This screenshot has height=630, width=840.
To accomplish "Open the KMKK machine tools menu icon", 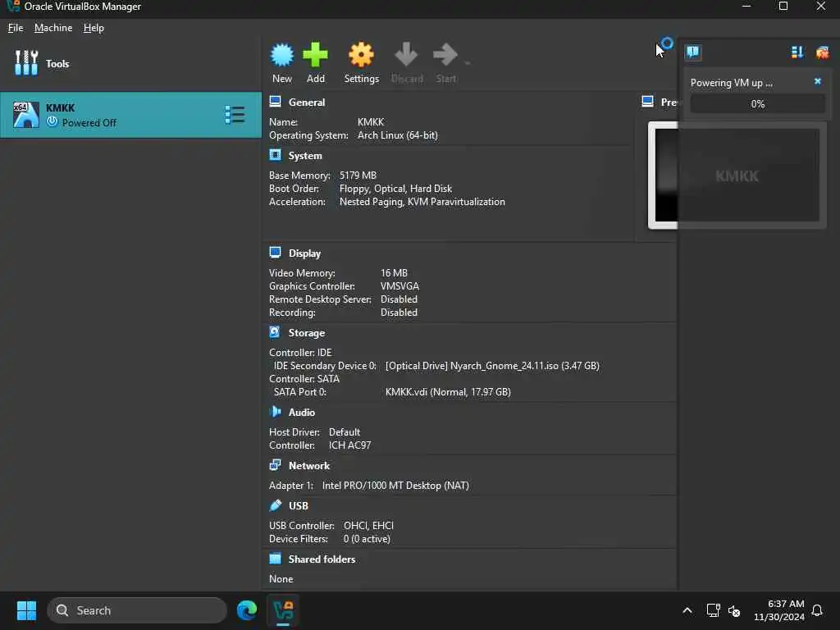I will [235, 115].
